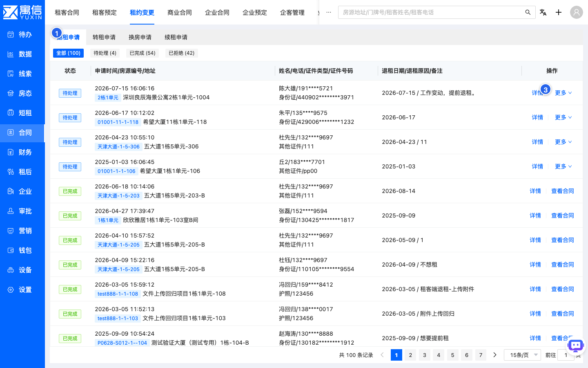Go to page 3

click(425, 355)
